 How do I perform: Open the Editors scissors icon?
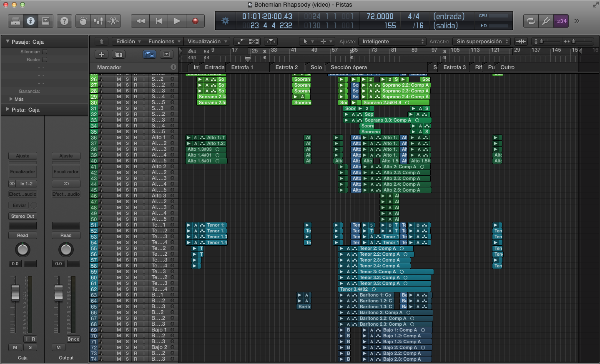coord(113,21)
